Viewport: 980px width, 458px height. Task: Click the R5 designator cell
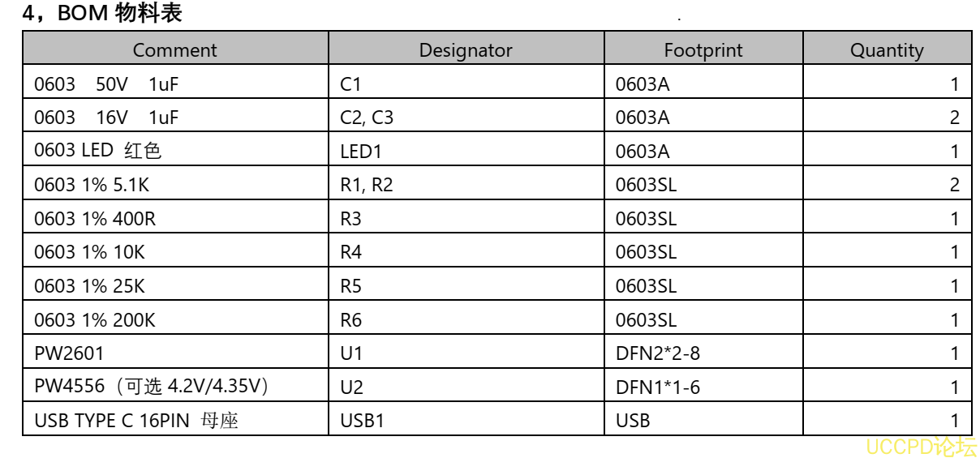coord(350,286)
